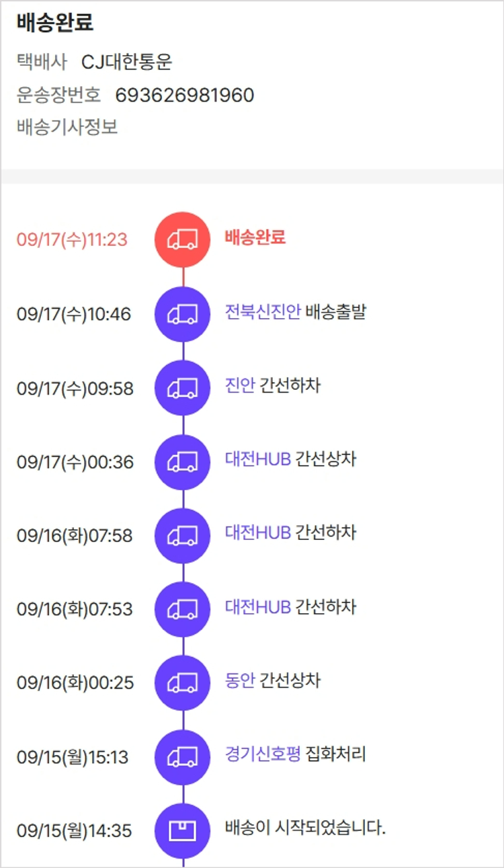Click truck icon for 경기신호평 집화처리
This screenshot has height=868, width=504.
coord(183,756)
